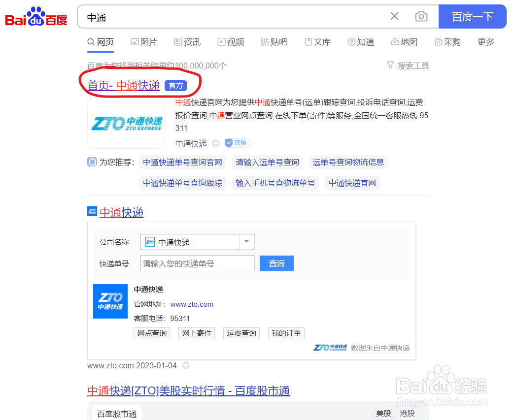
Task: Select the 百度股市通 tab
Action: click(117, 414)
